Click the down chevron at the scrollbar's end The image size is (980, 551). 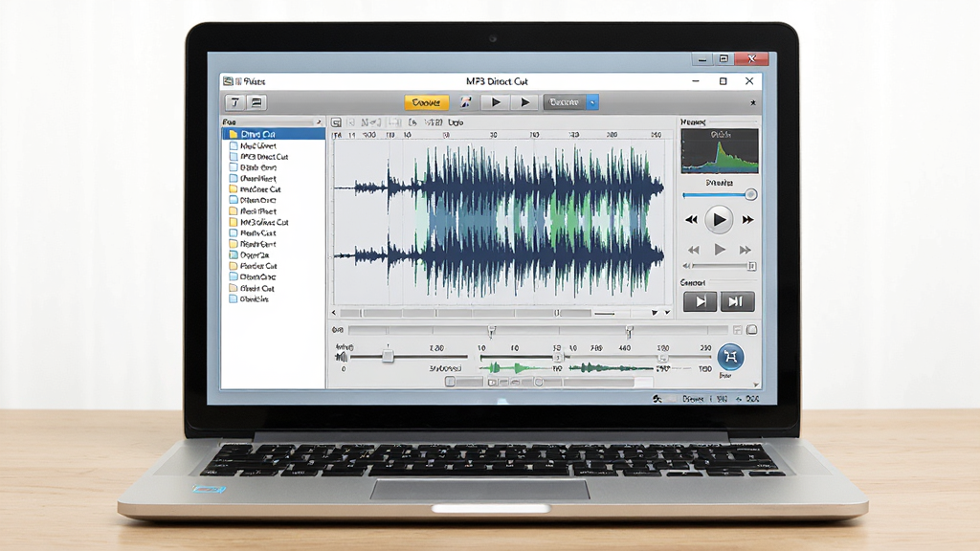click(x=667, y=313)
